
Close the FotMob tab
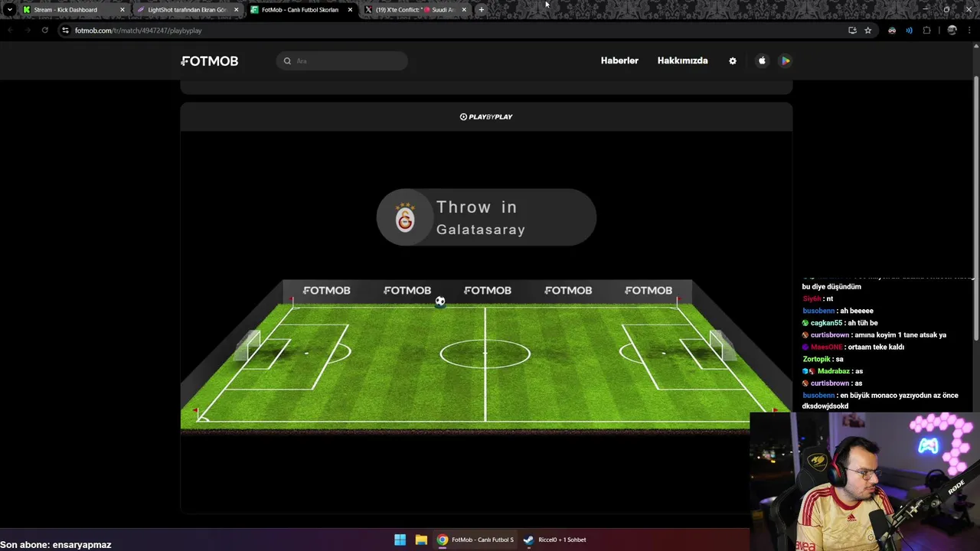pyautogui.click(x=350, y=10)
